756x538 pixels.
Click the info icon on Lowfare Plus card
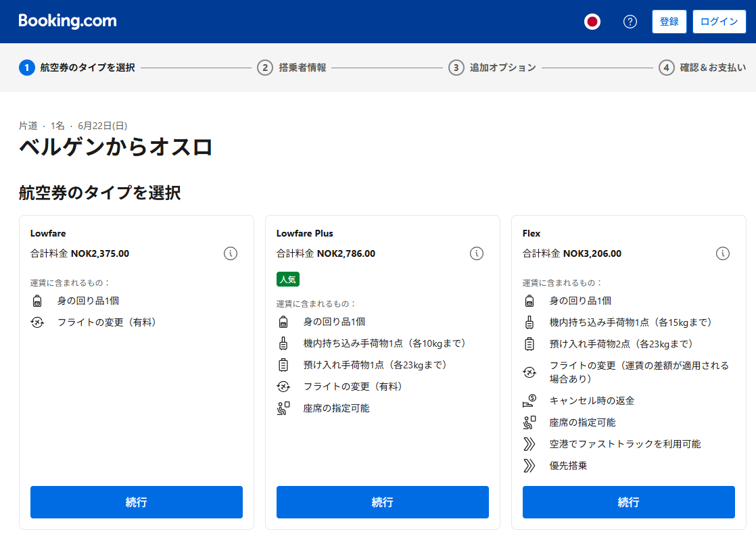tap(477, 253)
